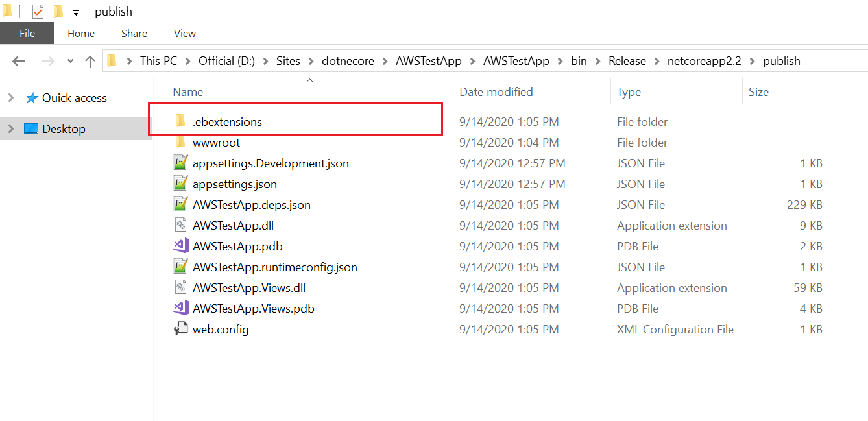Navigate to dotnecore in the address path

point(348,61)
